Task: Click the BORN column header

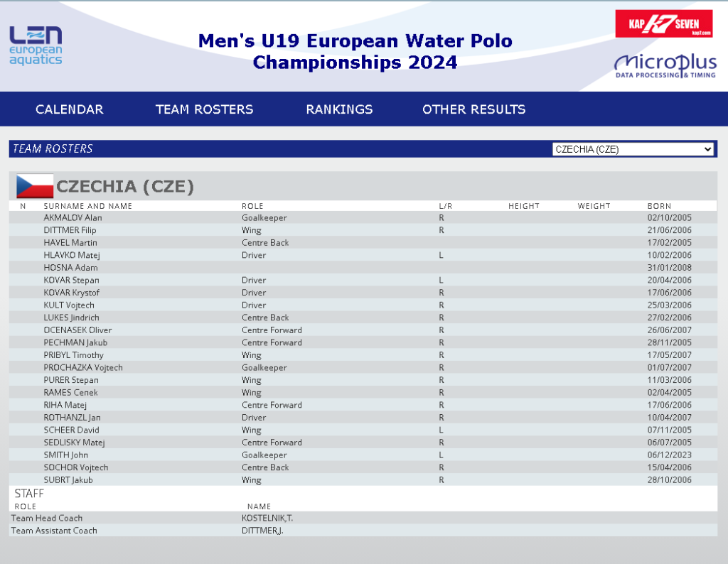Action: click(x=659, y=206)
